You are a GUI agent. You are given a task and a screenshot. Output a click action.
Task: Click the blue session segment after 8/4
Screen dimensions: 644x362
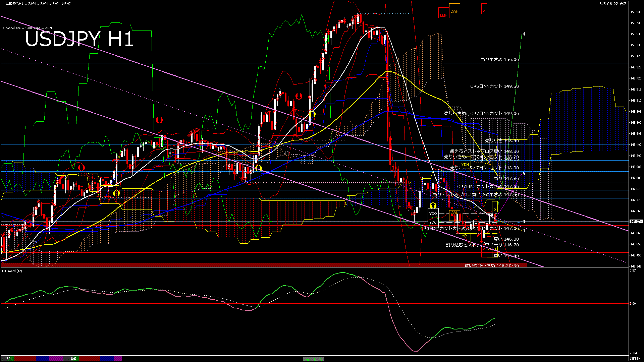(43, 359)
